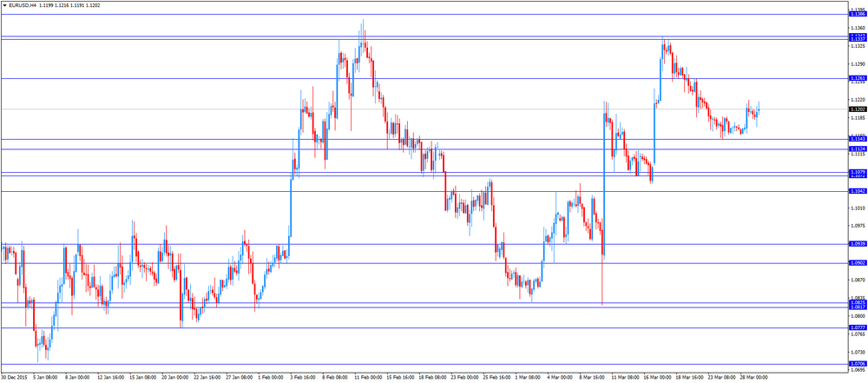The height and width of the screenshot is (383, 868).
Task: Select the 1.1261 horizontal line price label
Action: coord(859,79)
